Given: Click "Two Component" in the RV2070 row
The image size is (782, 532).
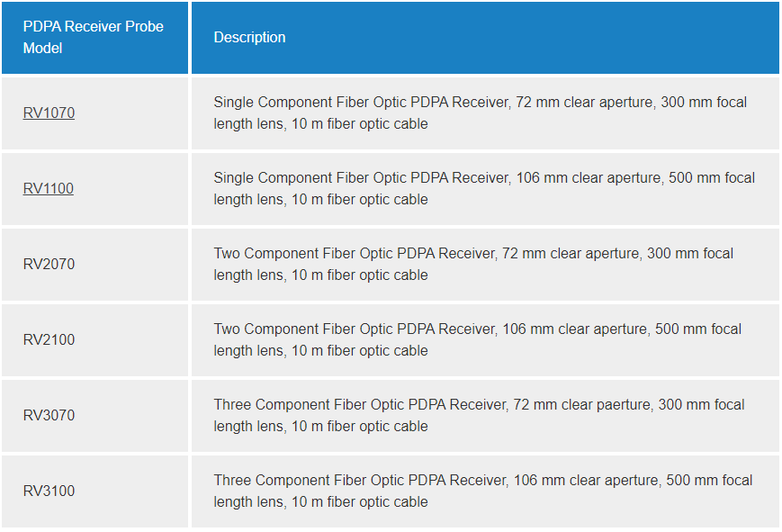Looking at the screenshot, I should point(265,254).
